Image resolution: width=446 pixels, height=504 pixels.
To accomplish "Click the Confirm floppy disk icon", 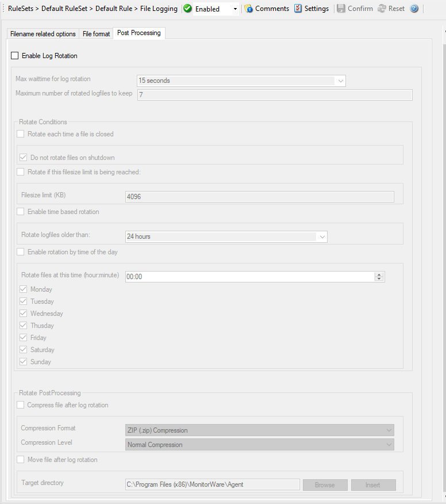I will point(341,9).
